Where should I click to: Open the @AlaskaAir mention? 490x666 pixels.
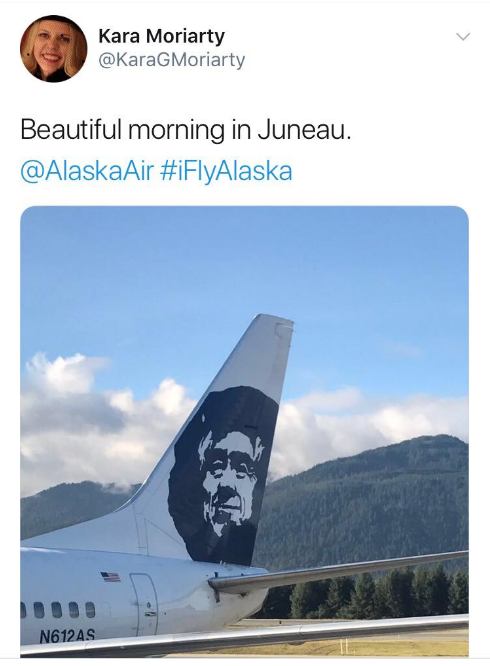point(87,171)
